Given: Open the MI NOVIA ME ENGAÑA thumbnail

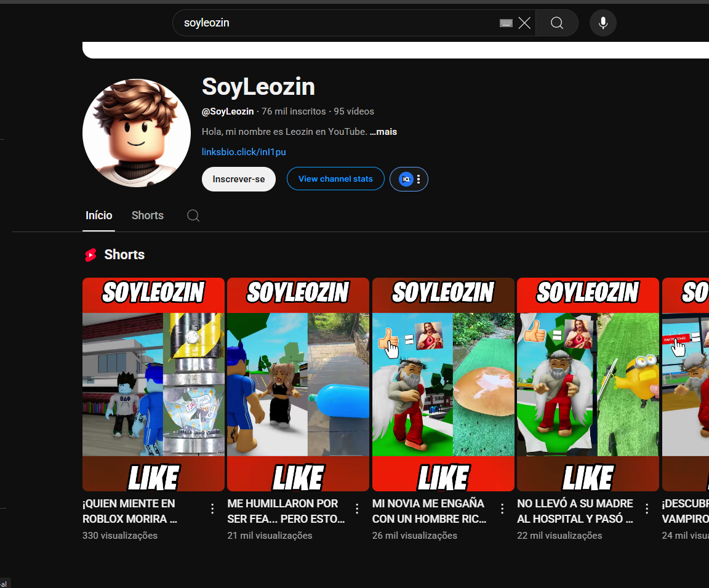Looking at the screenshot, I should [443, 384].
